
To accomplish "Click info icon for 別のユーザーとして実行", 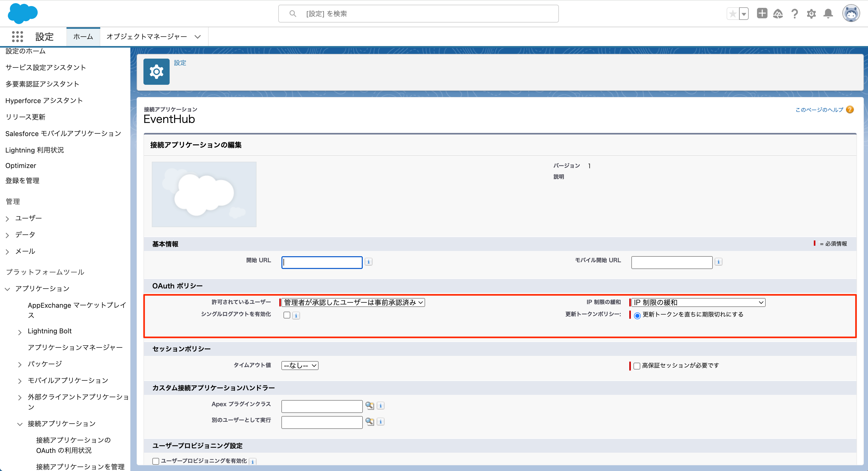I will 380,422.
